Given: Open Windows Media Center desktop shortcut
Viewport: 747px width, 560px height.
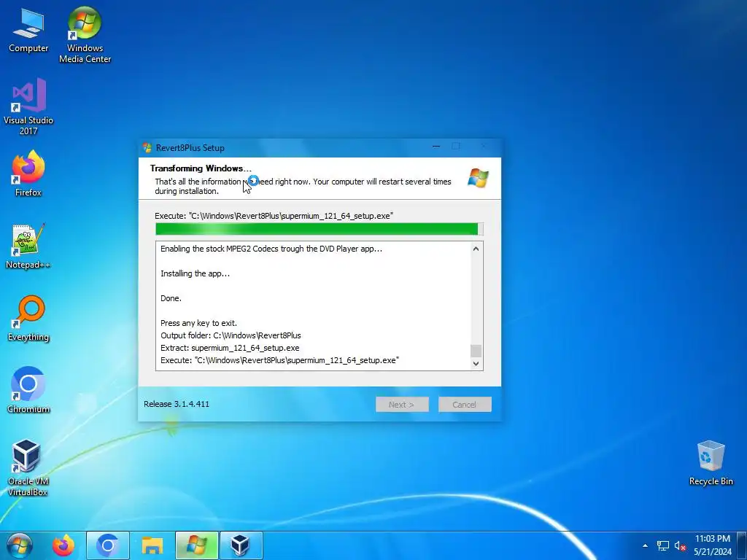Looking at the screenshot, I should [x=85, y=36].
